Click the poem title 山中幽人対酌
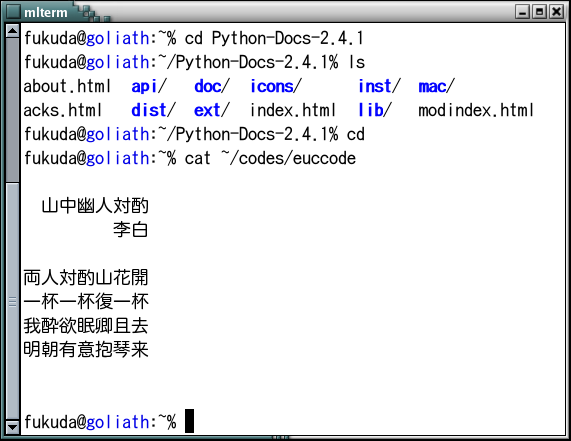This screenshot has width=571, height=441. pos(95,206)
